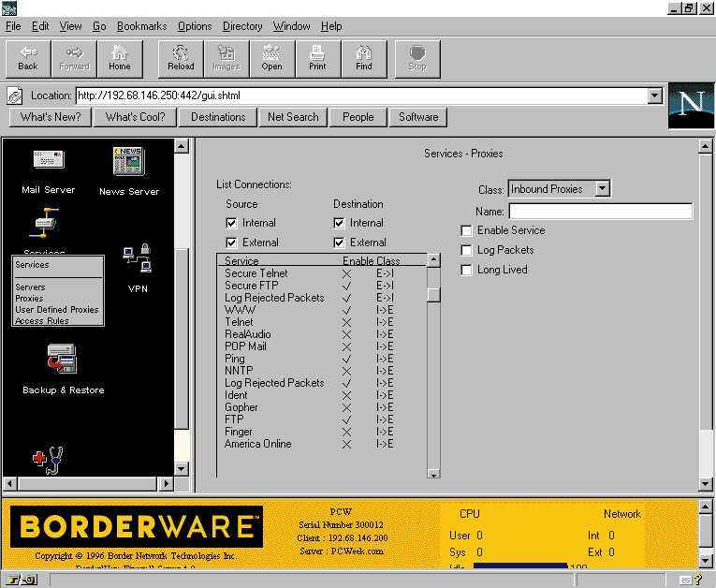Click the What's Cool? button
The width and height of the screenshot is (716, 588).
tap(136, 117)
